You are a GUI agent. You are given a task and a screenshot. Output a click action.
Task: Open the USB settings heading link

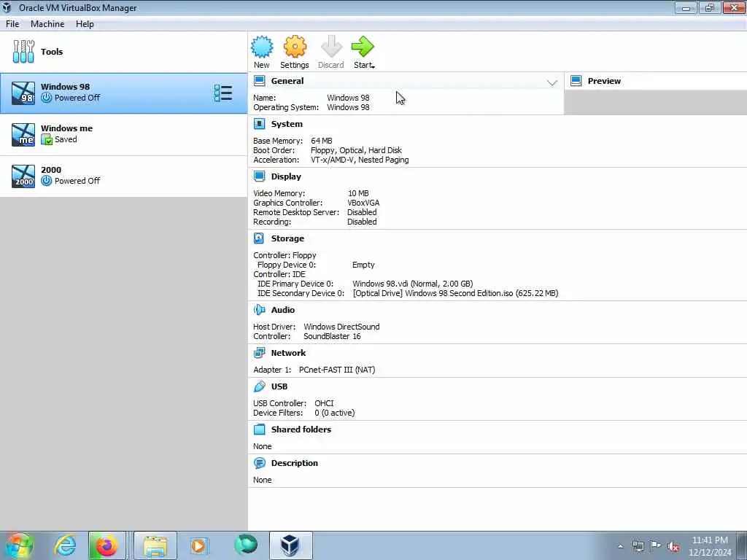tap(279, 386)
